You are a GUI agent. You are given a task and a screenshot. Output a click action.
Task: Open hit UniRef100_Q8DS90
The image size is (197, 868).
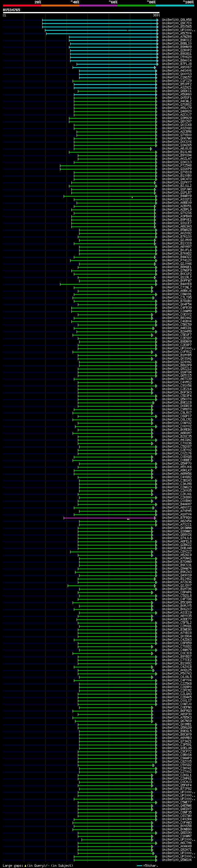pos(177,832)
